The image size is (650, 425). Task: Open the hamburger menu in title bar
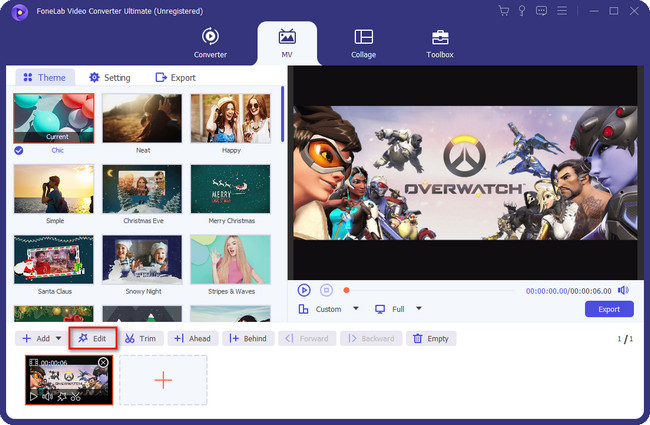click(562, 11)
